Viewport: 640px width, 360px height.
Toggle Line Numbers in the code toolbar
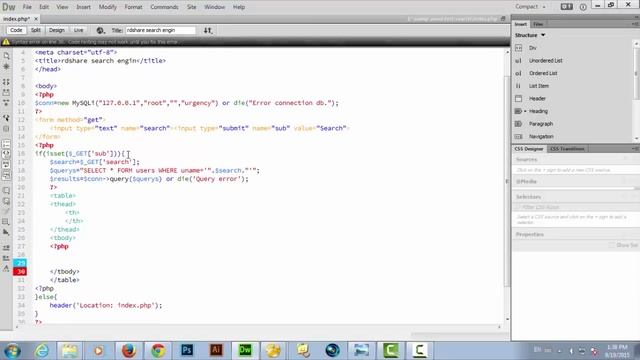[6, 144]
